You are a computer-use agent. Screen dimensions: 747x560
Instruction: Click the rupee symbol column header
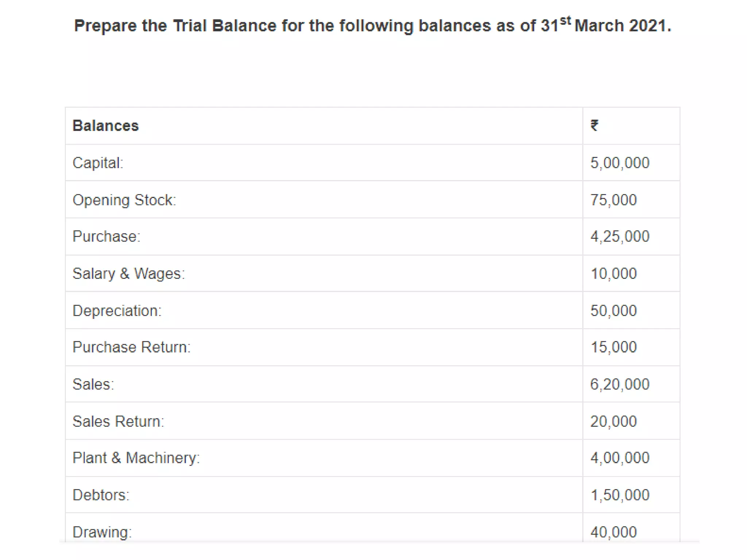click(594, 126)
